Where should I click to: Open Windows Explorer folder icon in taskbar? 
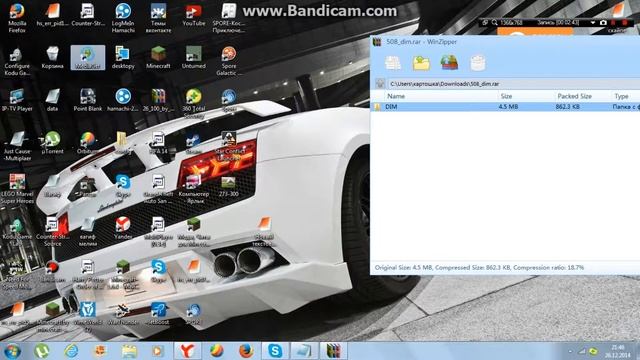click(x=129, y=351)
